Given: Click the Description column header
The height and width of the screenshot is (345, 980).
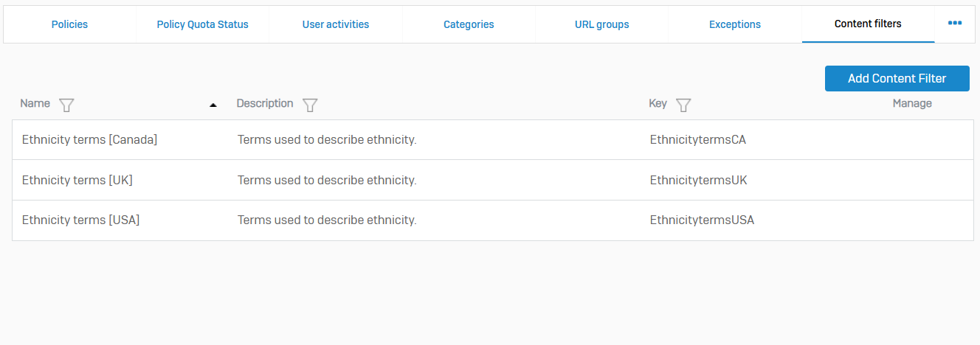Looking at the screenshot, I should pos(265,103).
